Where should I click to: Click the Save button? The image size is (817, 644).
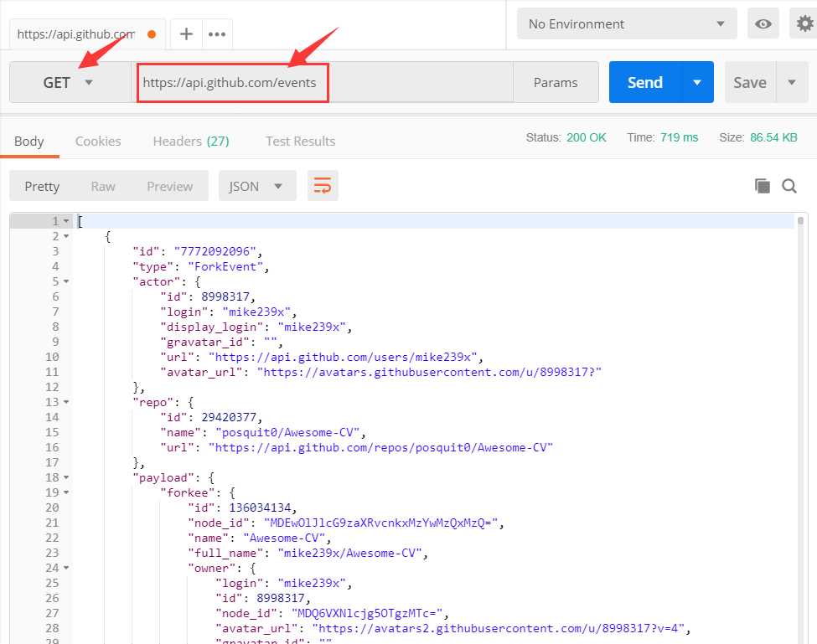point(750,82)
